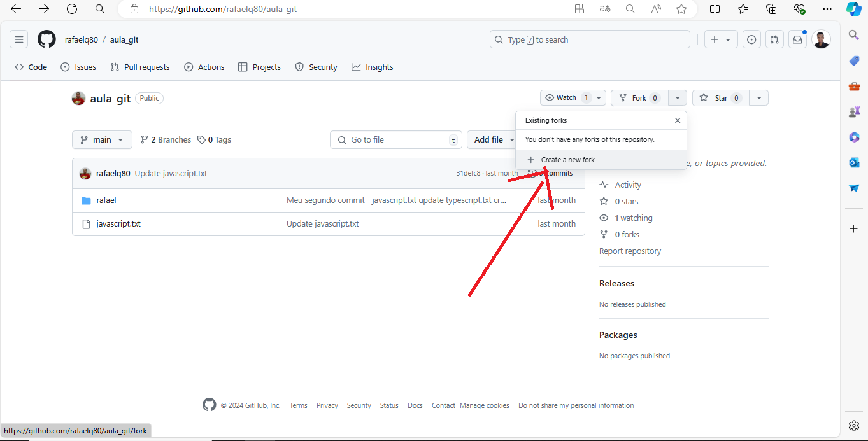
Task: Open the Releases heading link
Action: coord(616,283)
